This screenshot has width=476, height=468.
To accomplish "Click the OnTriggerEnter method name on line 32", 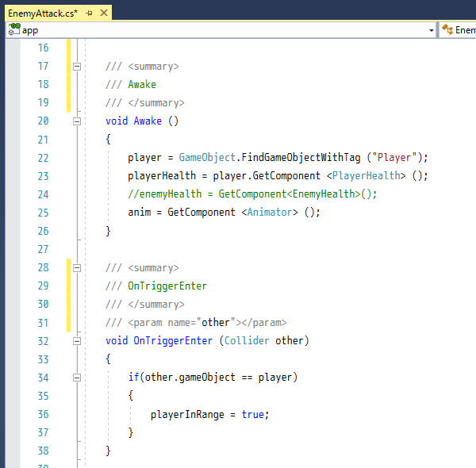I will click(173, 341).
